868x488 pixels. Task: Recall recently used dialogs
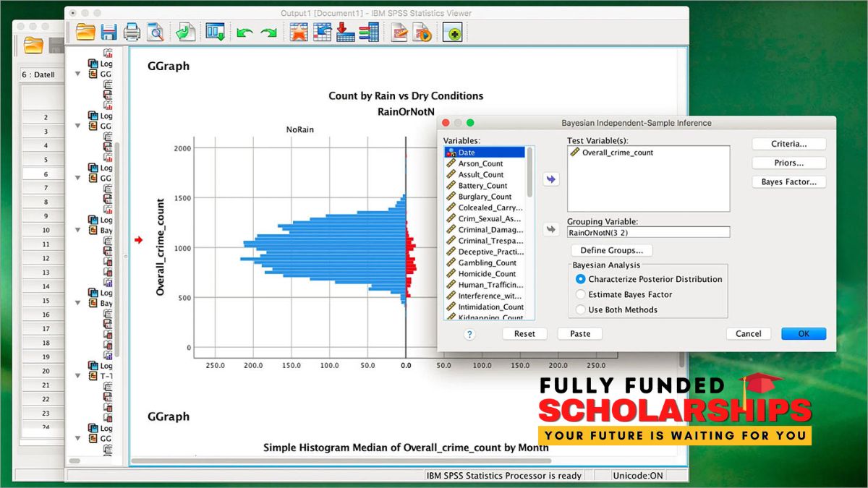coord(216,32)
